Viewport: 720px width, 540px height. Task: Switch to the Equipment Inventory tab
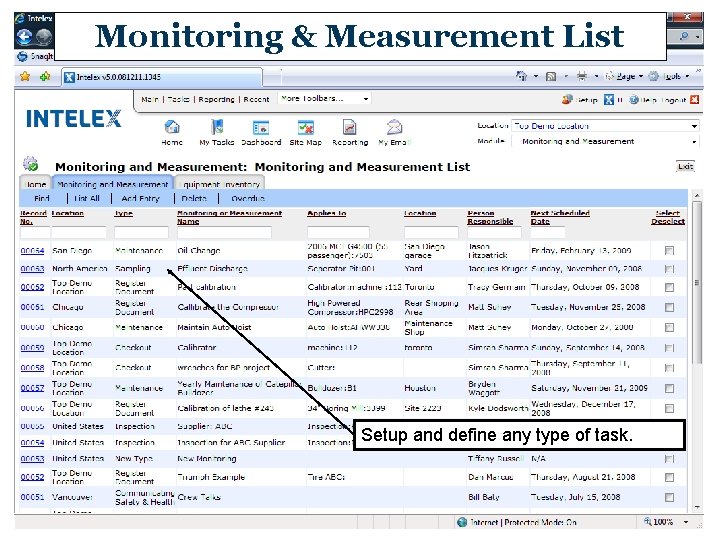click(220, 184)
